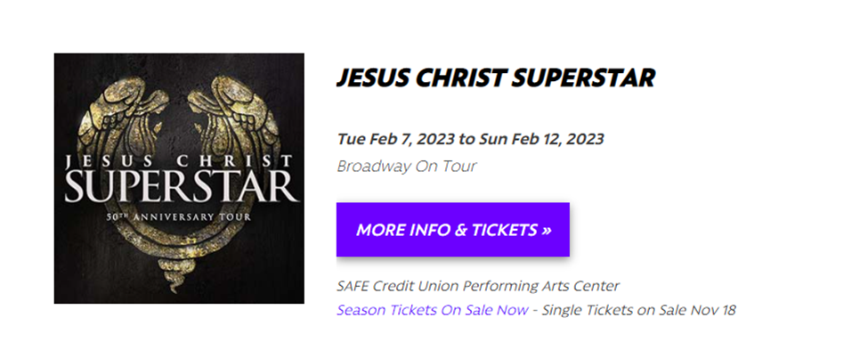The height and width of the screenshot is (359, 868).
Task: Click the word TICKETS on the purple button
Action: click(503, 230)
